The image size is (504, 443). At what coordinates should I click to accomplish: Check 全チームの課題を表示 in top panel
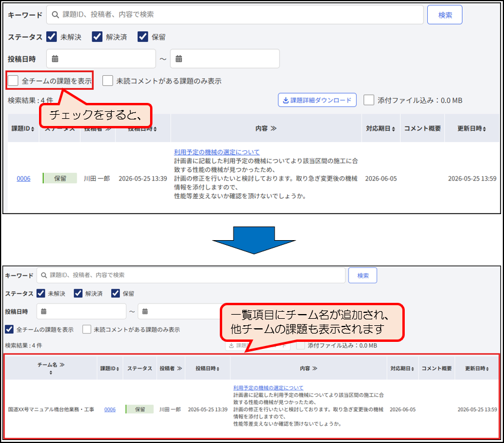tap(13, 80)
